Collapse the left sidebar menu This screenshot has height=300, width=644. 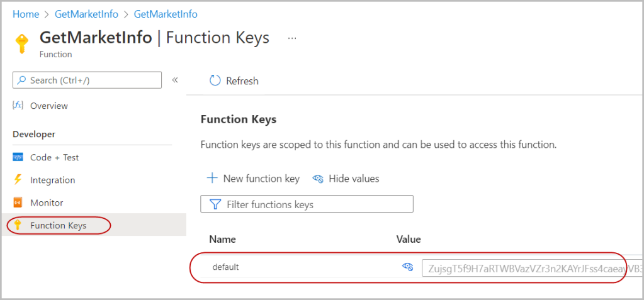tap(175, 80)
